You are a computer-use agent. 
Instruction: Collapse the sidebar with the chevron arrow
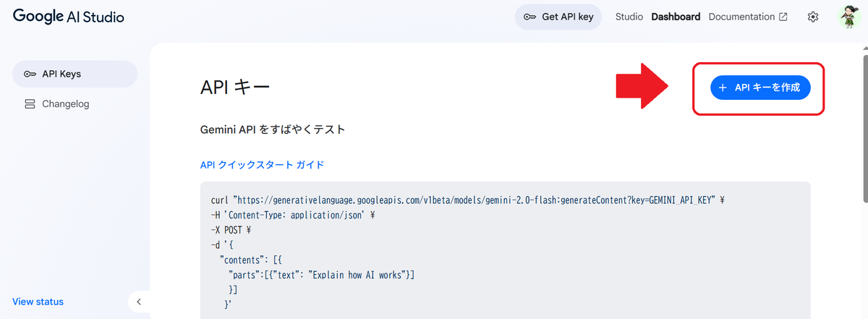[x=139, y=302]
